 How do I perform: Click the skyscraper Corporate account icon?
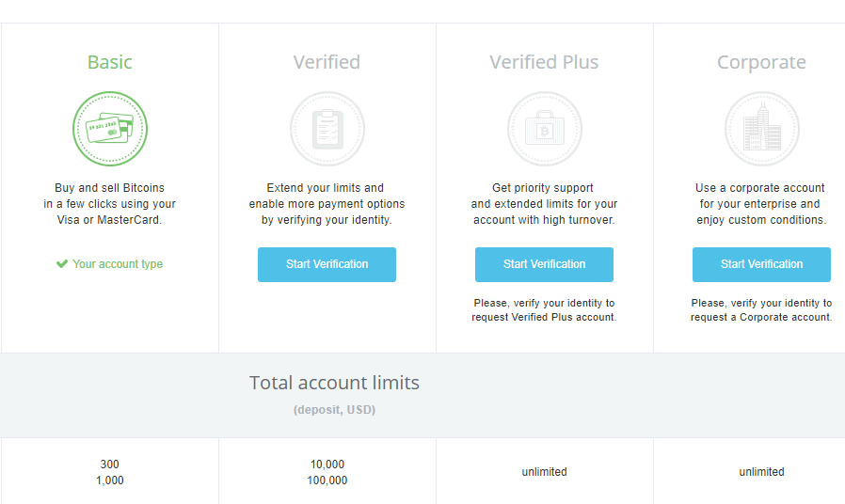(x=761, y=129)
